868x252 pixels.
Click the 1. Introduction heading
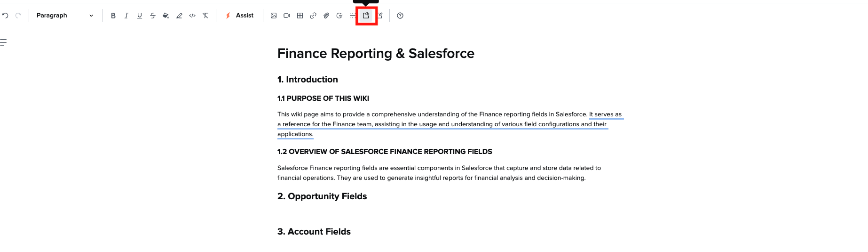point(308,80)
